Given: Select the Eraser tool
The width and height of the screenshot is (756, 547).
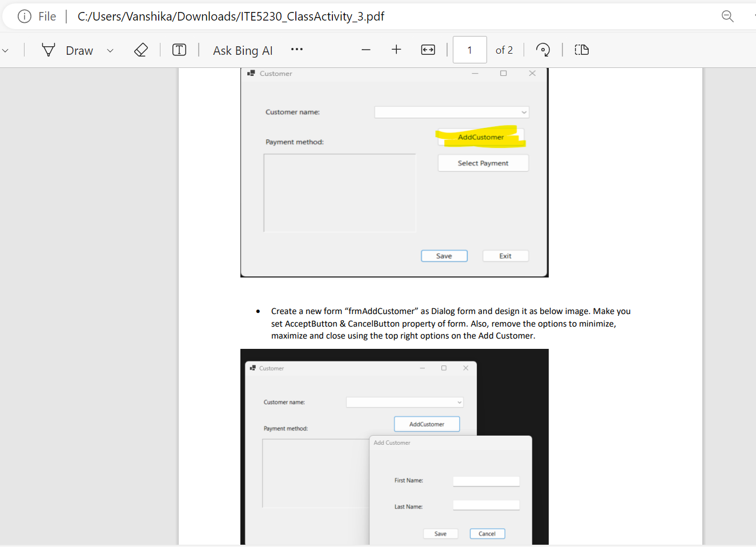Looking at the screenshot, I should coord(140,50).
